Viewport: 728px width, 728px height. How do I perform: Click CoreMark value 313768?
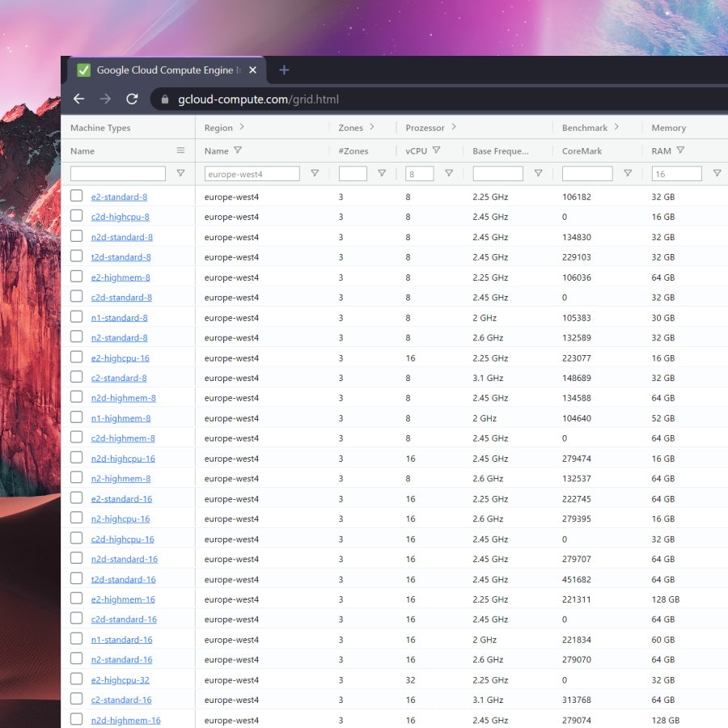pyautogui.click(x=577, y=700)
